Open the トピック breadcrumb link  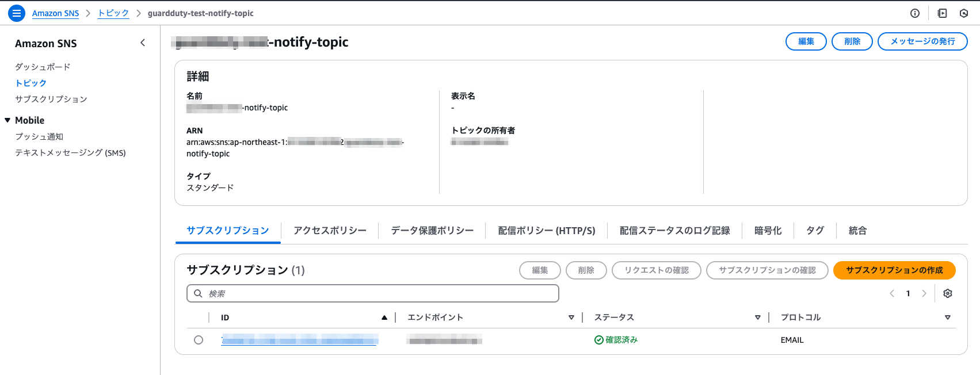pos(113,13)
